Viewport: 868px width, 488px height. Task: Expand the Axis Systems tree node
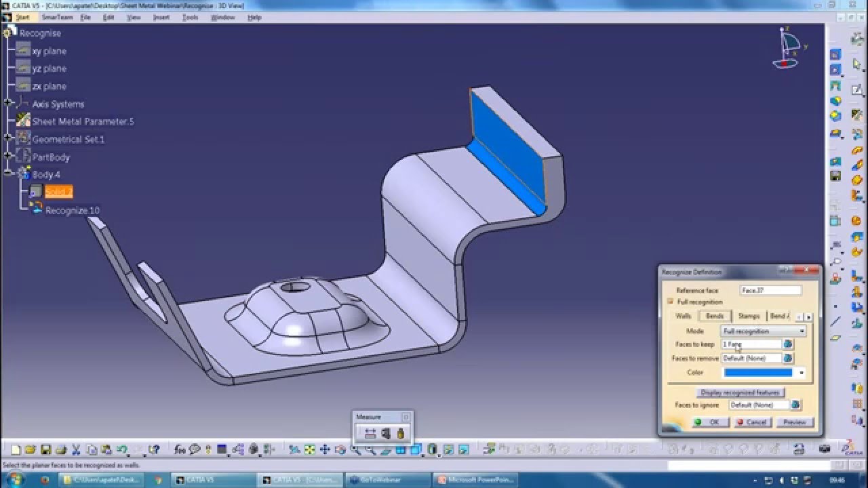[x=7, y=104]
